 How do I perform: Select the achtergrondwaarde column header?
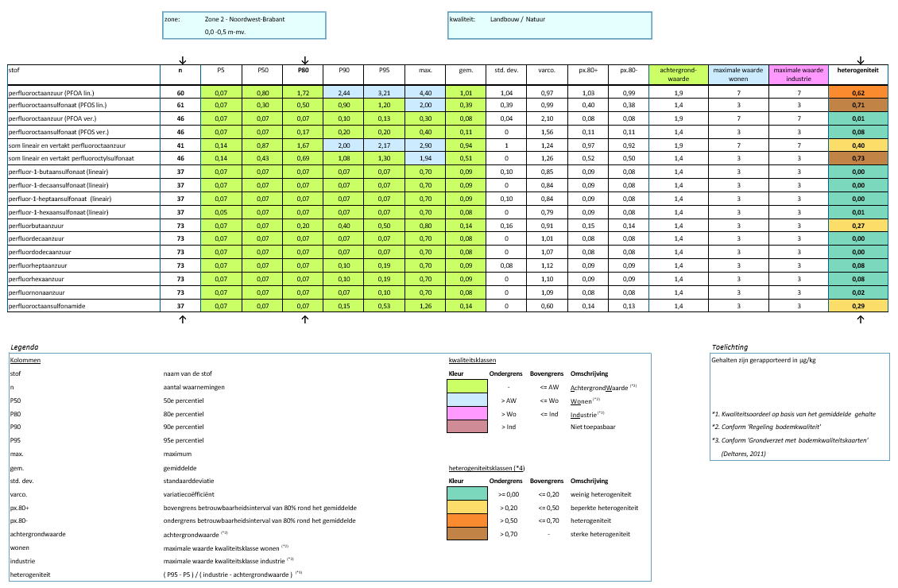[x=679, y=75]
